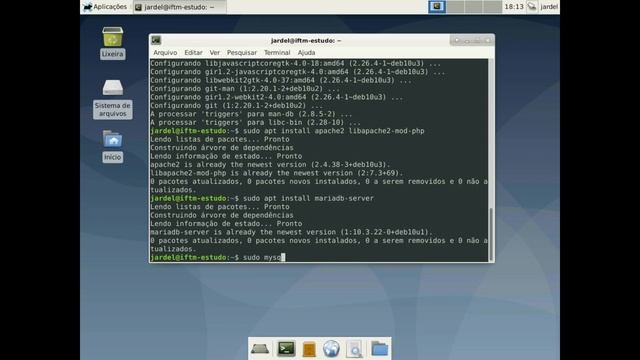Click the 'Configurando git-man' output line
Viewport: 640px width, 360px height.
[x=245, y=89]
